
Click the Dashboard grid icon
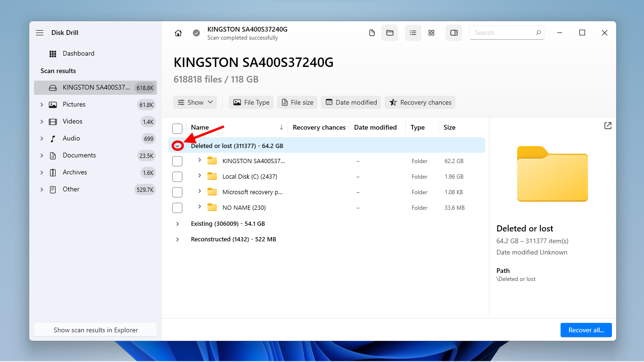[x=53, y=54]
